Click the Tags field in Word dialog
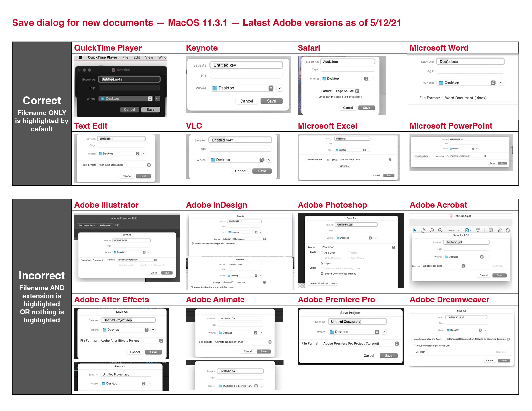Image resolution: width=532 pixels, height=411 pixels. pos(470,71)
